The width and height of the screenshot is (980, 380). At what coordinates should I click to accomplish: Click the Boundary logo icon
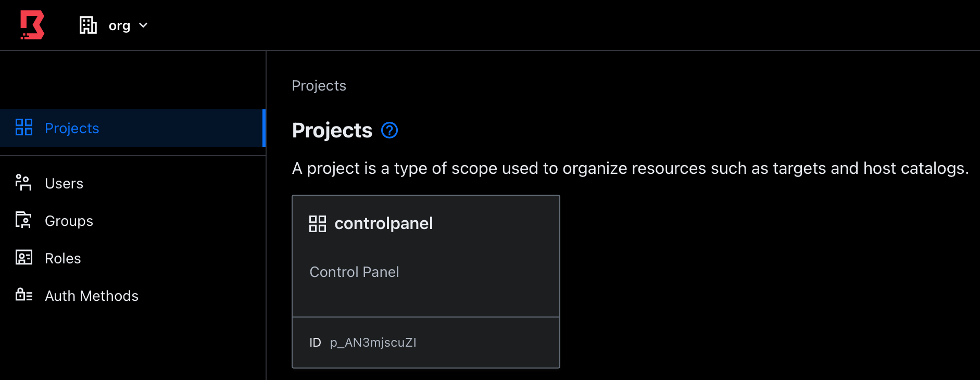[32, 24]
